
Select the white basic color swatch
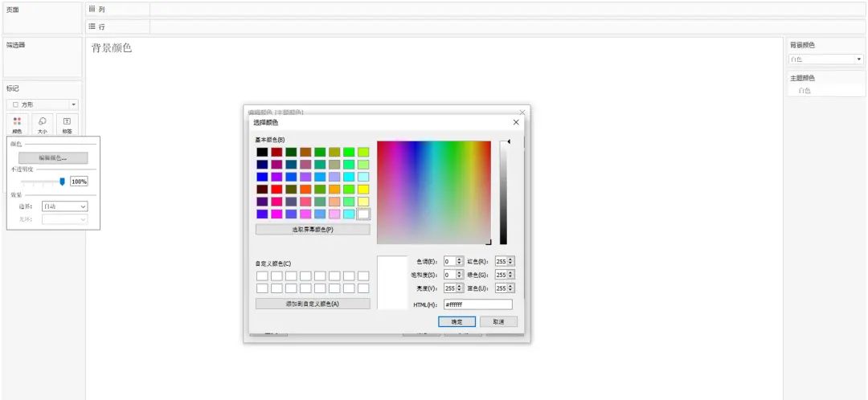(363, 214)
